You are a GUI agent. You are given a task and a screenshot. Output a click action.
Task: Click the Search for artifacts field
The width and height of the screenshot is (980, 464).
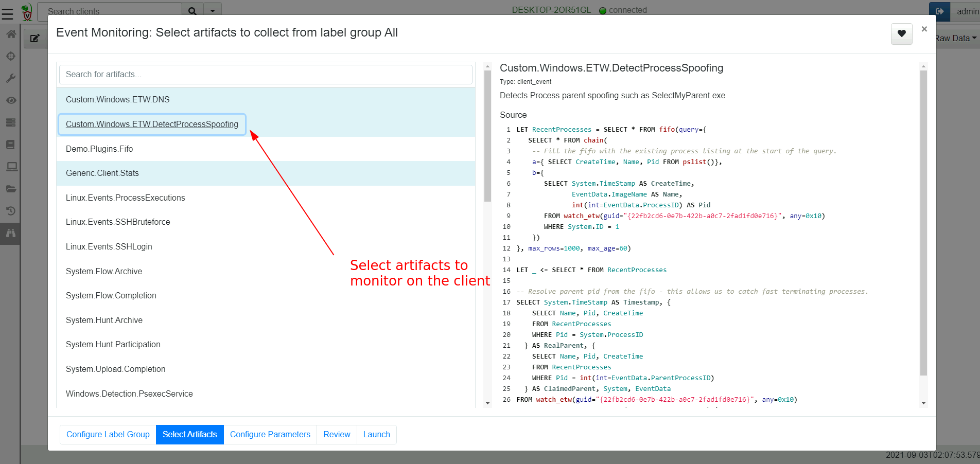point(266,75)
